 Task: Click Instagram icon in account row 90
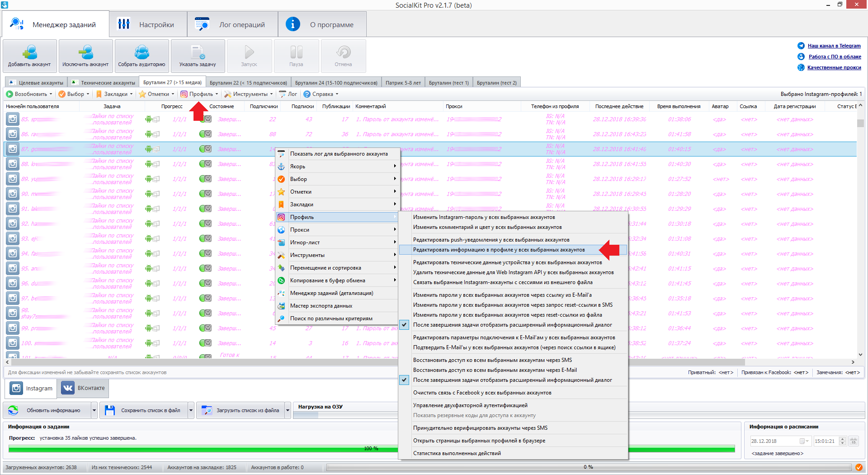pos(13,194)
